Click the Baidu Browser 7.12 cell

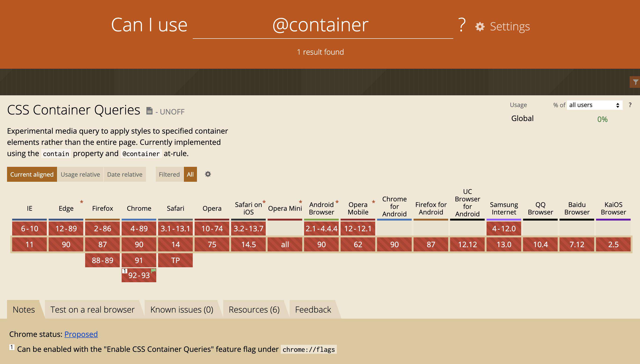[577, 244]
